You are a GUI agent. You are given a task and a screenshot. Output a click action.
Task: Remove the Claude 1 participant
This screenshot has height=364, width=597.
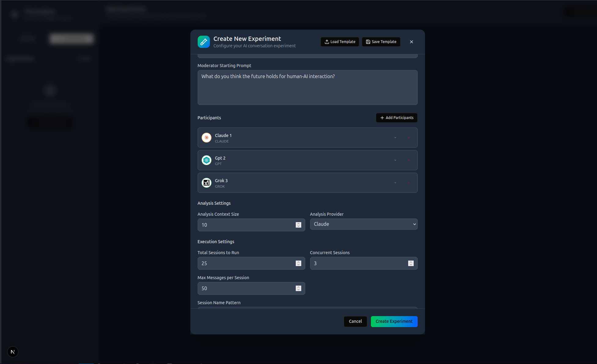pyautogui.click(x=408, y=138)
